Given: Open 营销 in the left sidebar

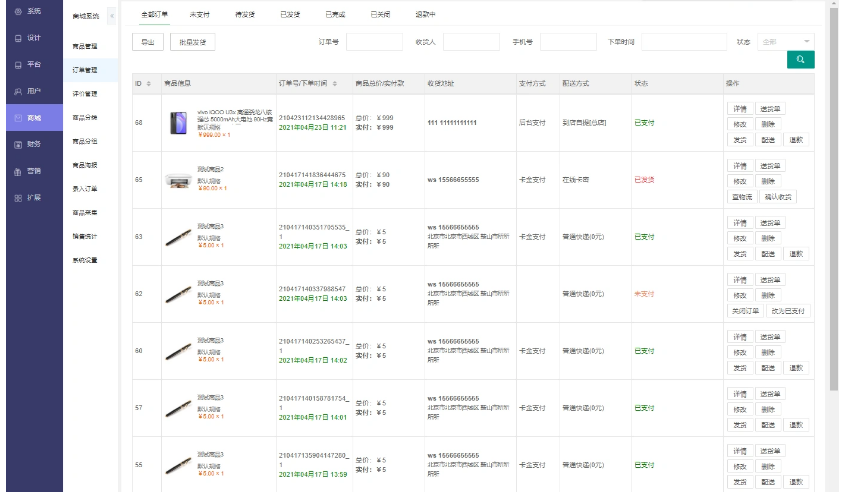Looking at the screenshot, I should tap(30, 171).
